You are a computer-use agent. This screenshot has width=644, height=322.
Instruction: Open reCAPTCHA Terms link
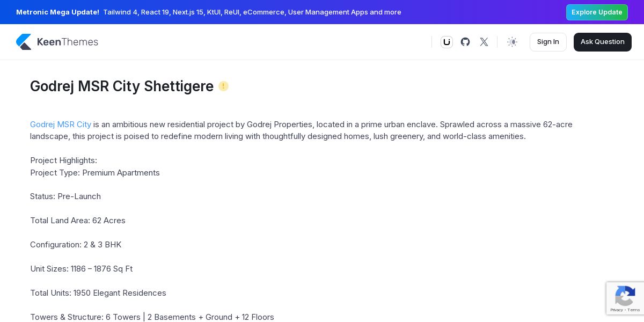click(x=634, y=310)
